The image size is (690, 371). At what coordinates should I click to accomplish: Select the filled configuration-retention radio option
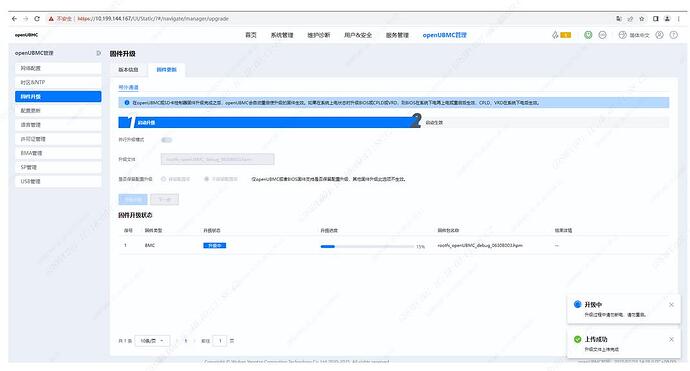click(x=206, y=179)
